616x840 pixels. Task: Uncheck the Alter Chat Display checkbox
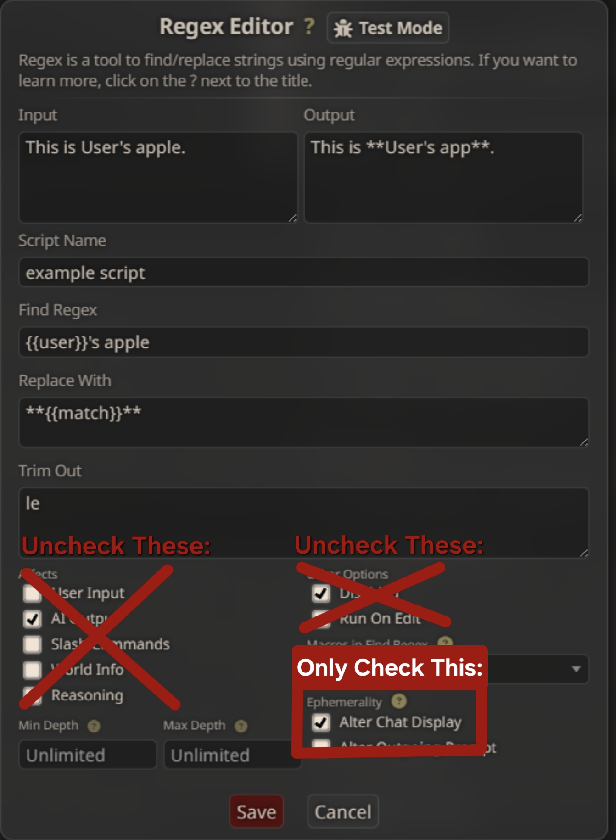pos(321,722)
